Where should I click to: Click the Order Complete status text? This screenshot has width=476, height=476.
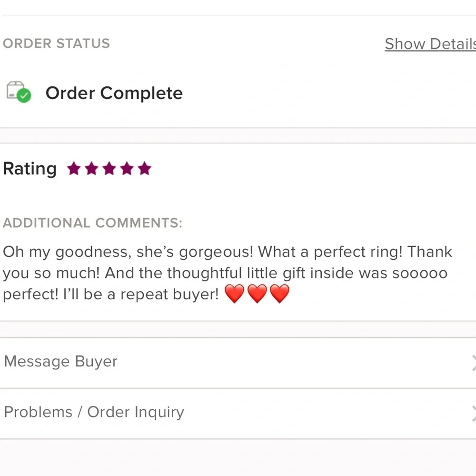(x=114, y=93)
